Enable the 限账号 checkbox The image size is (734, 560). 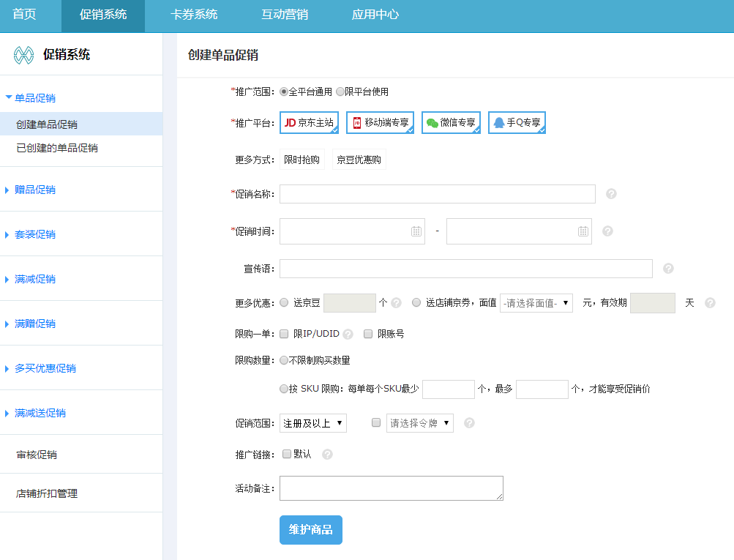click(368, 334)
